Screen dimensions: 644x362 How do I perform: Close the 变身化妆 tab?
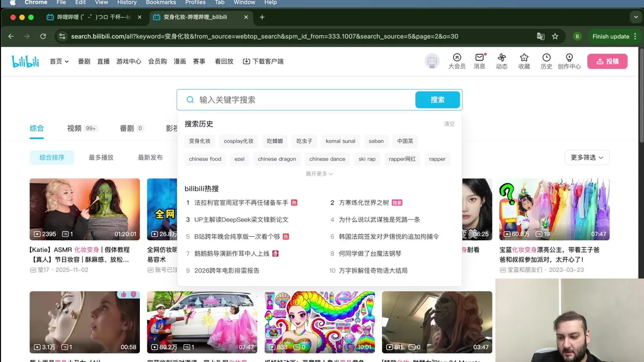click(246, 17)
